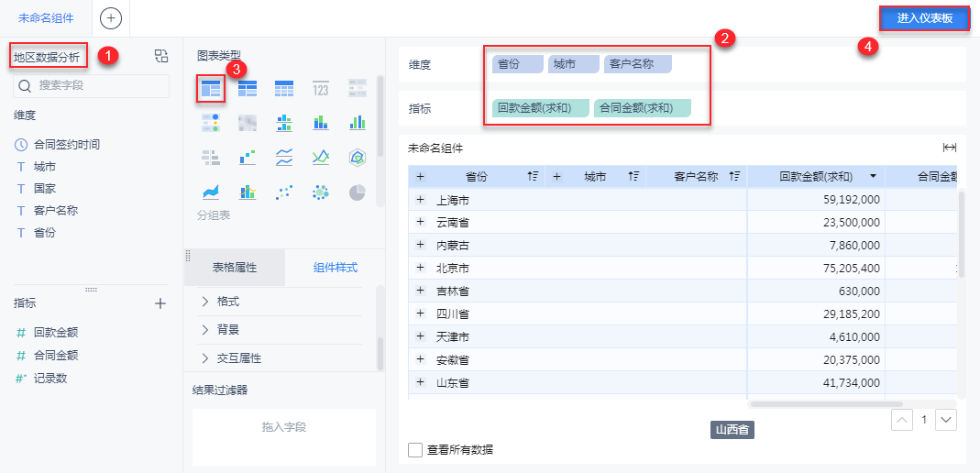Expand the 山东省 row
This screenshot has width=980, height=473.
tap(420, 382)
